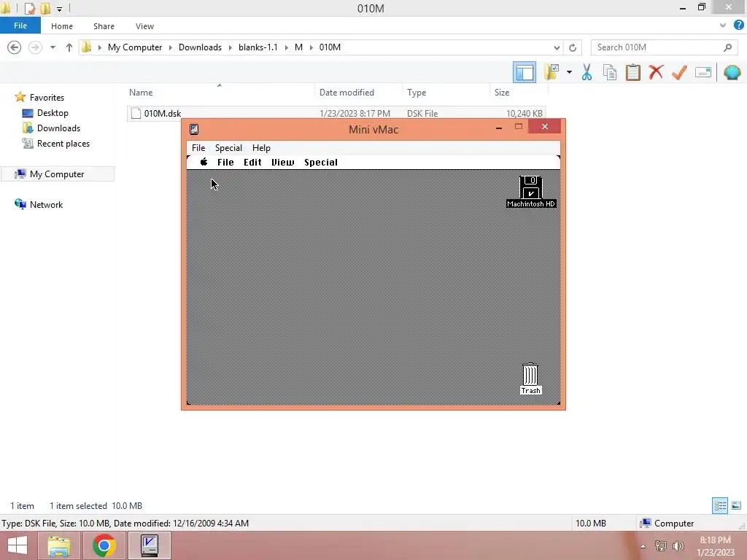
Task: Open File Explorer from the taskbar
Action: [58, 545]
